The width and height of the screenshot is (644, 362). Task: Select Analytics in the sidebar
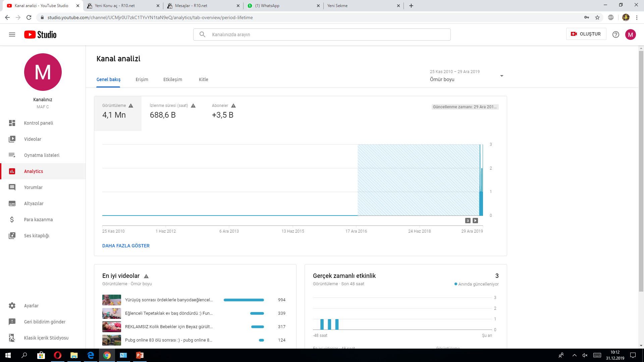(x=43, y=171)
